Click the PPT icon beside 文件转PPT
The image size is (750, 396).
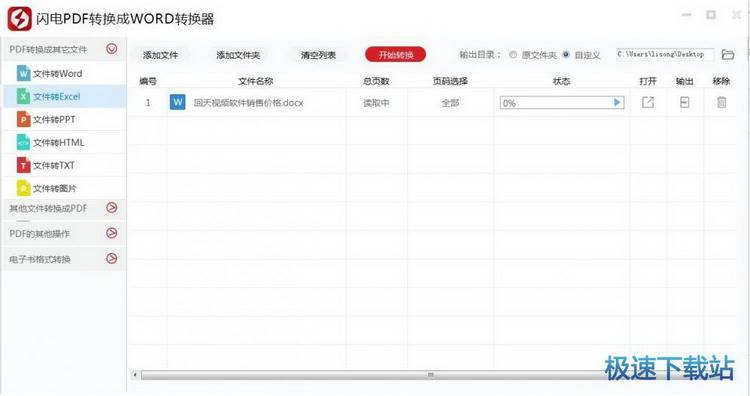23,119
